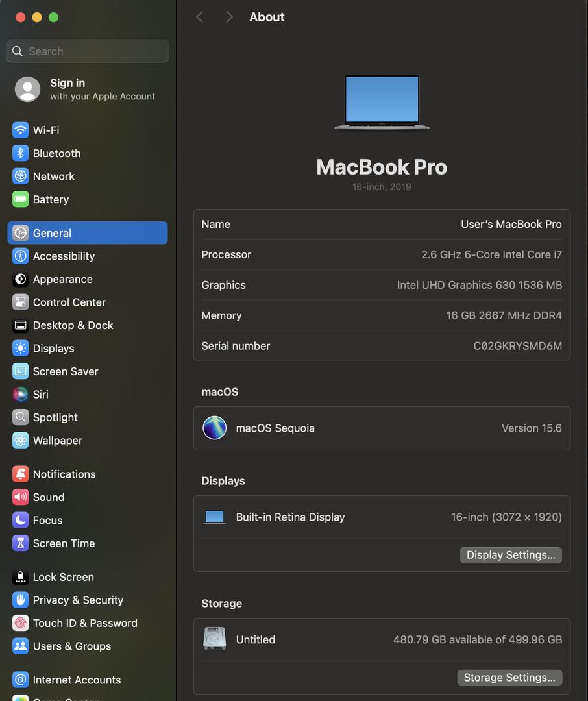The height and width of the screenshot is (701, 588).
Task: Go back using the left chevron
Action: click(x=200, y=17)
